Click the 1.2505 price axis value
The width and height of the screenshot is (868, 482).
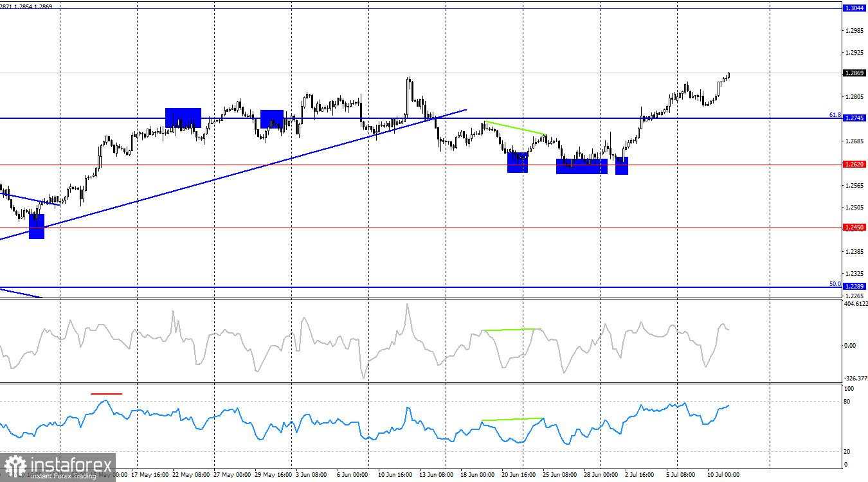(x=854, y=207)
